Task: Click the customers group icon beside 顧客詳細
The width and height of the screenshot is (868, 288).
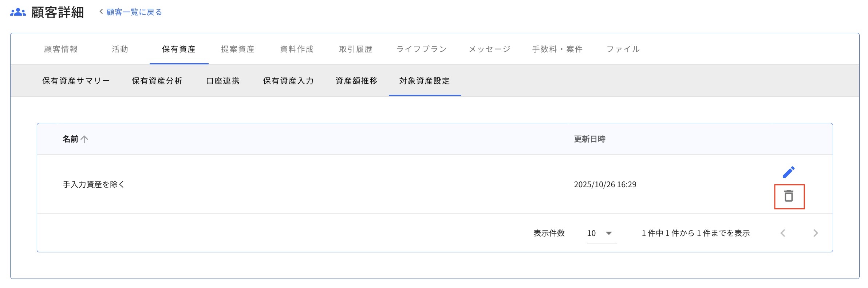Action: click(x=18, y=12)
